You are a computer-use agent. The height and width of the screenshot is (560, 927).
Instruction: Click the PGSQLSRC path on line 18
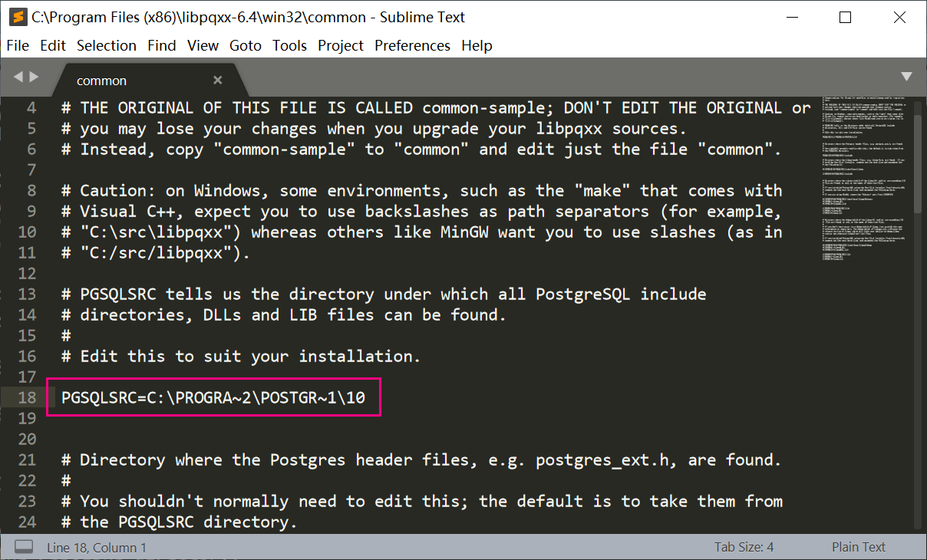pyautogui.click(x=213, y=397)
